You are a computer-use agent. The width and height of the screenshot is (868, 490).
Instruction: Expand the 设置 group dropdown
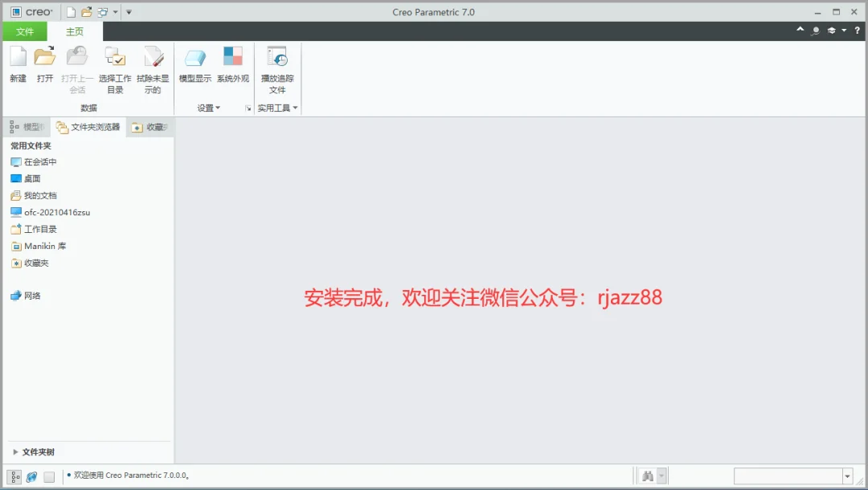(x=209, y=108)
